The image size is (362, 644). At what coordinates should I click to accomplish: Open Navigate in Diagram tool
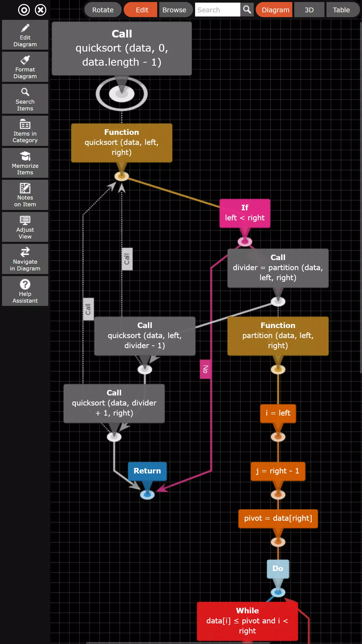pos(25,259)
